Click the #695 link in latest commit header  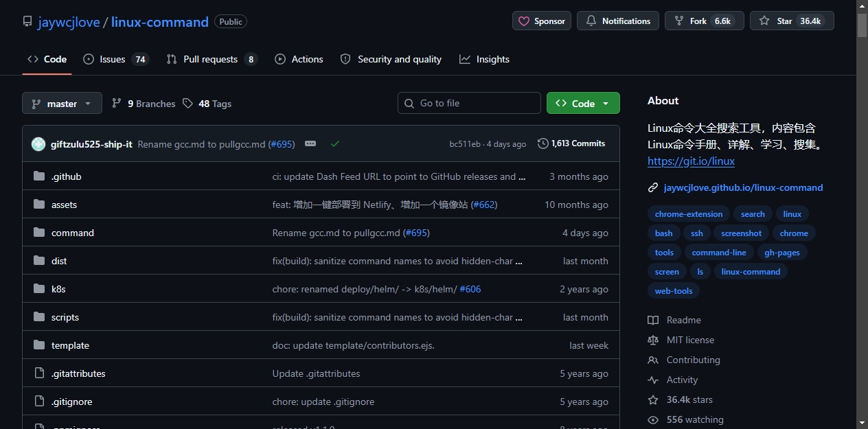pos(281,144)
